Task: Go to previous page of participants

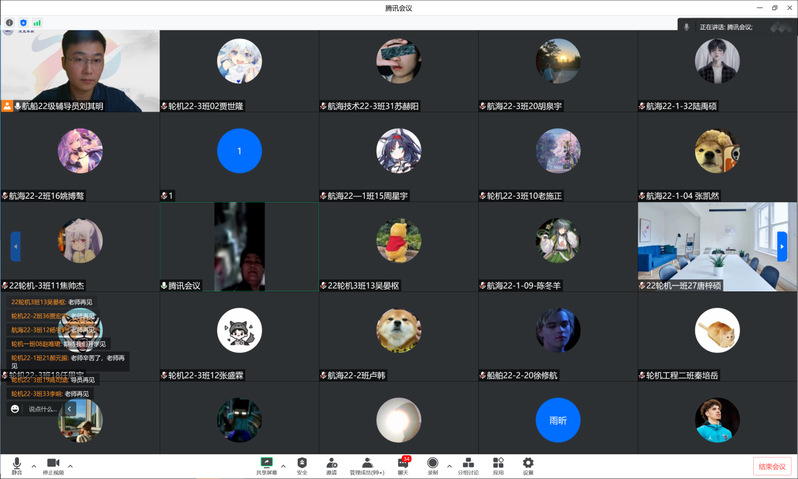Action: (x=15, y=246)
